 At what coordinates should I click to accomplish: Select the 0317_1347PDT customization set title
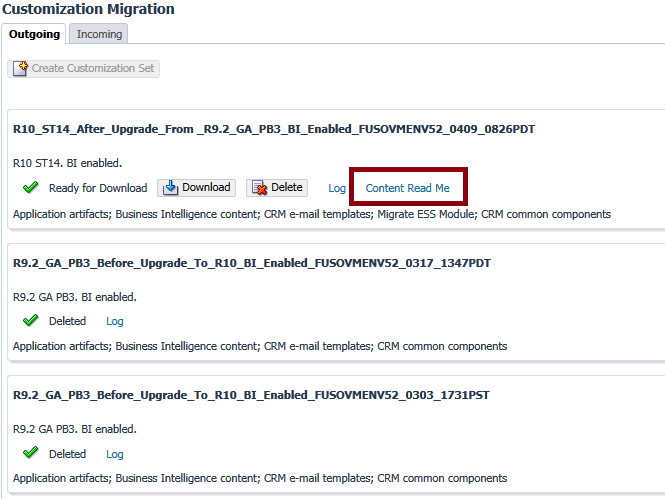251,263
